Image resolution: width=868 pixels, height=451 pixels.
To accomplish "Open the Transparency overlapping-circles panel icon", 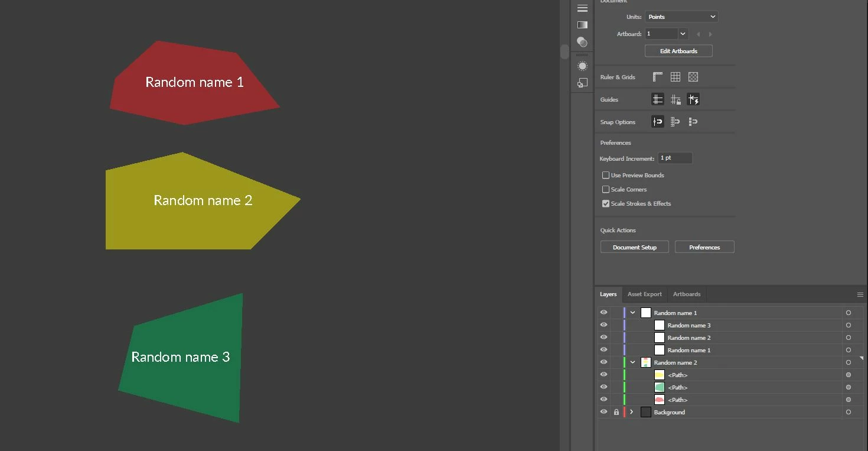I will [x=582, y=42].
